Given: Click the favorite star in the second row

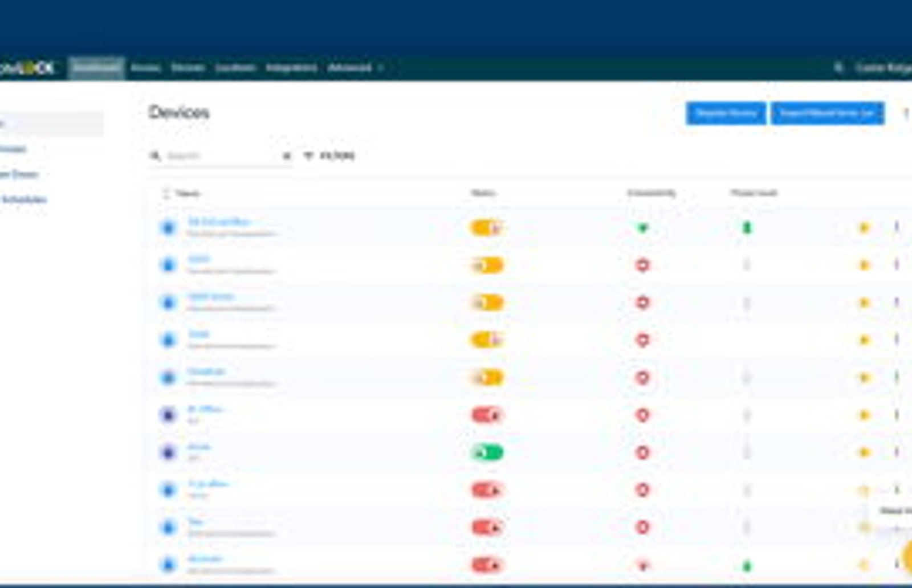Looking at the screenshot, I should click(864, 266).
